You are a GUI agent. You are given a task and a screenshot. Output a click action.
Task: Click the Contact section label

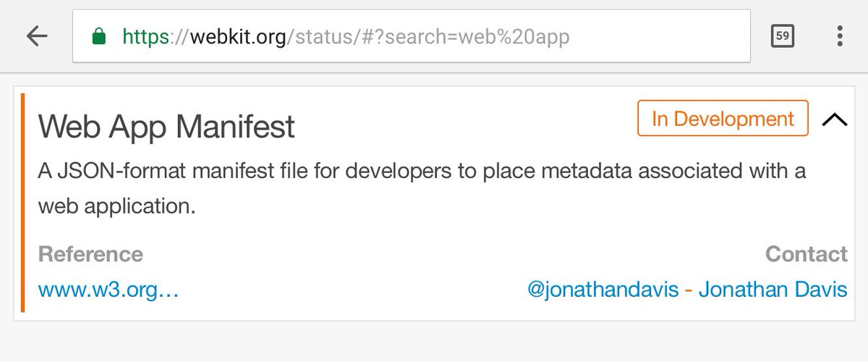(807, 254)
